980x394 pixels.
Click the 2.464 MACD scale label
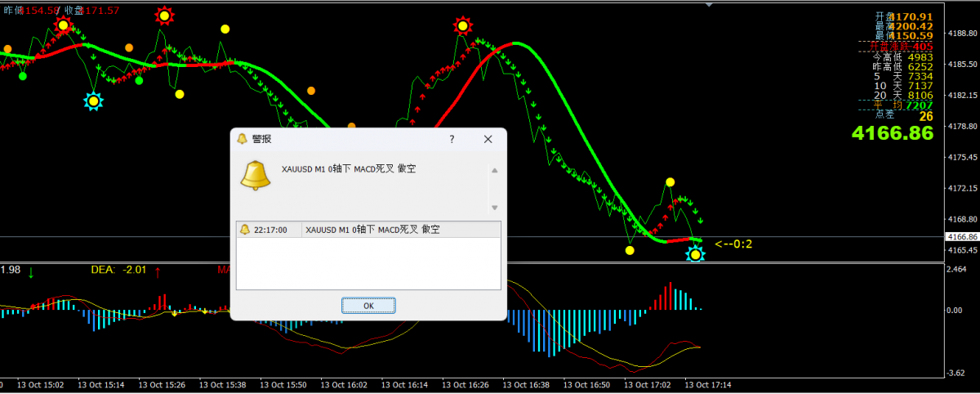(958, 269)
